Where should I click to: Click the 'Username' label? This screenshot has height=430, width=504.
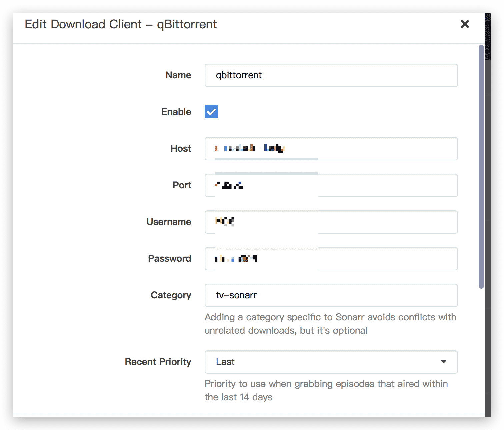(169, 222)
